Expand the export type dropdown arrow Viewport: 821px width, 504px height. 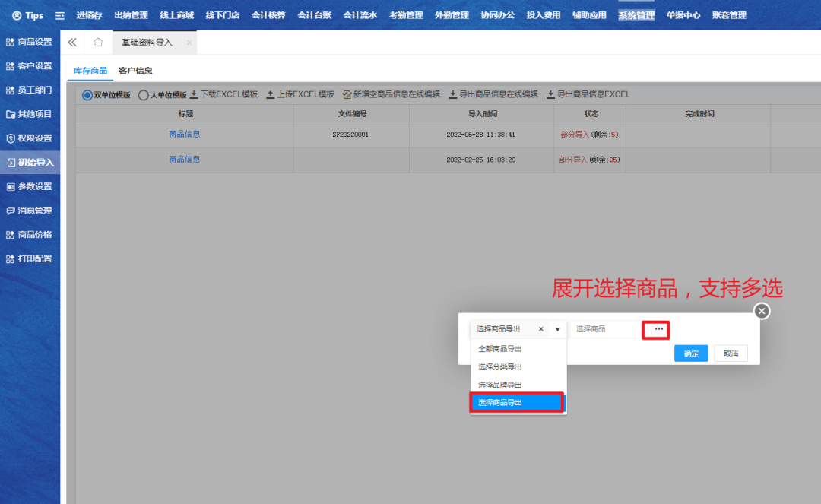tap(557, 329)
